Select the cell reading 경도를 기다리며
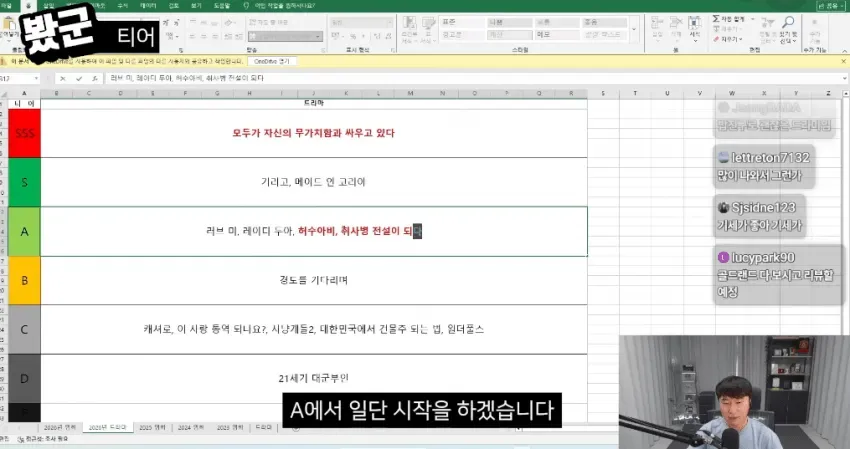 pyautogui.click(x=314, y=280)
